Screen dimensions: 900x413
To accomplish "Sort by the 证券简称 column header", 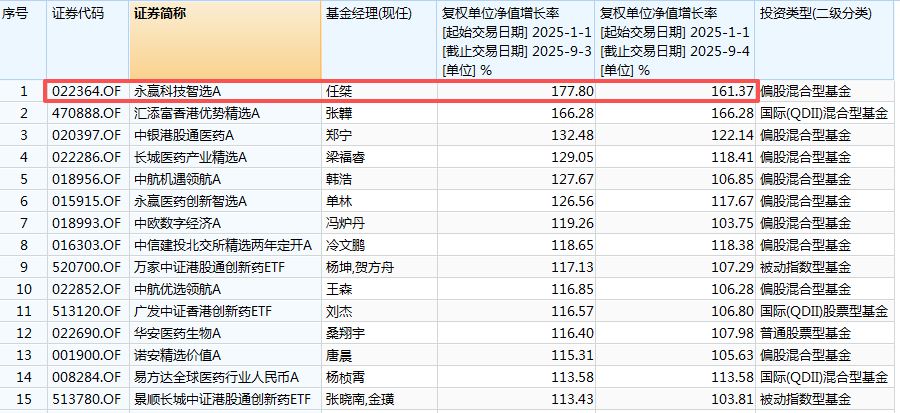I will coord(225,40).
